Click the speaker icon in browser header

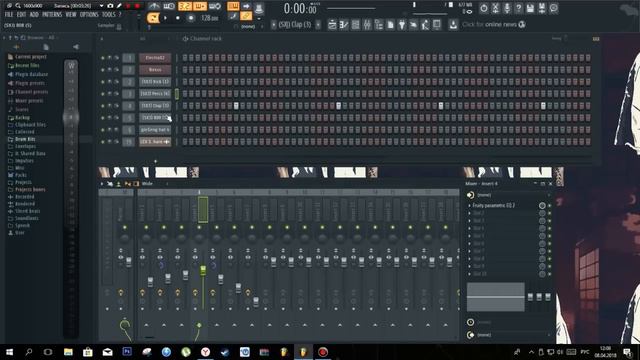pos(76,47)
